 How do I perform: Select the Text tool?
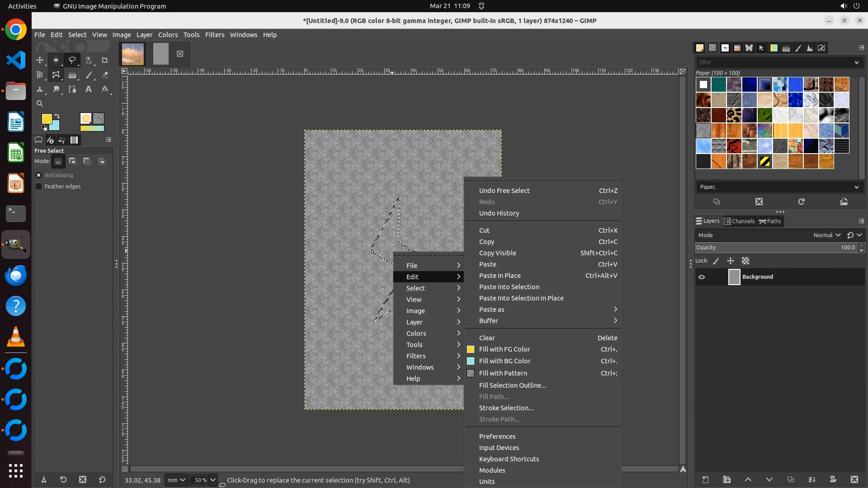pyautogui.click(x=89, y=89)
